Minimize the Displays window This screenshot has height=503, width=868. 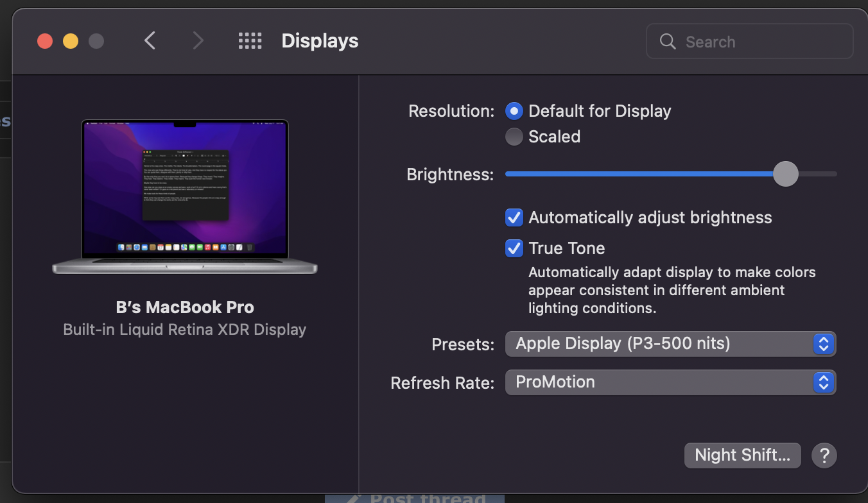[x=71, y=41]
